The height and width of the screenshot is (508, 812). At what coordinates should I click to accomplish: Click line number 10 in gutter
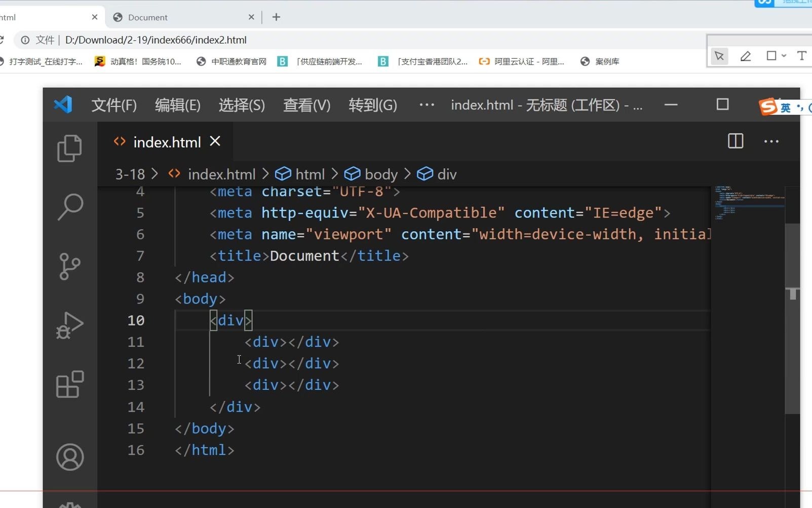(136, 320)
